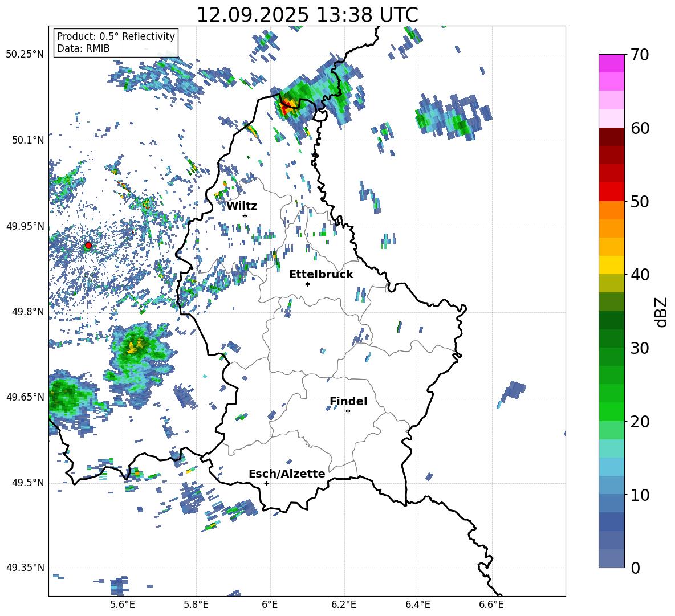Click the 6.2°E longitude label
The width and height of the screenshot is (675, 616).
[x=344, y=605]
